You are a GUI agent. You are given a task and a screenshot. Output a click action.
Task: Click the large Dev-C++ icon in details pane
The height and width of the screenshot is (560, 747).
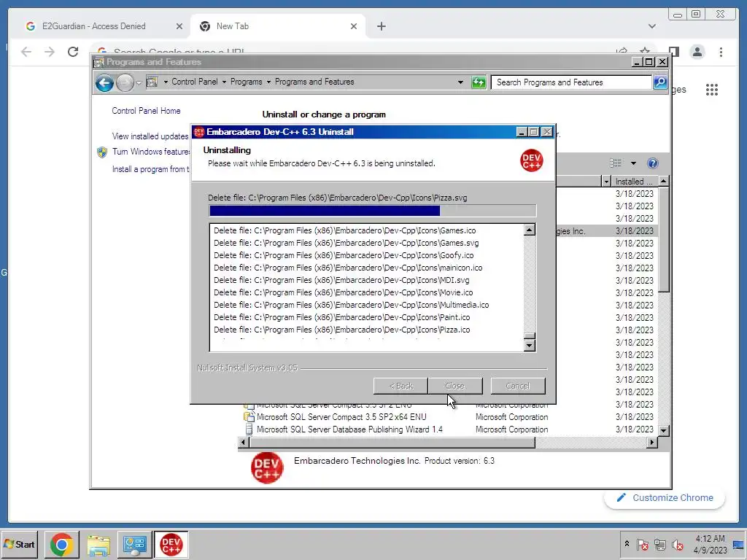click(x=267, y=467)
